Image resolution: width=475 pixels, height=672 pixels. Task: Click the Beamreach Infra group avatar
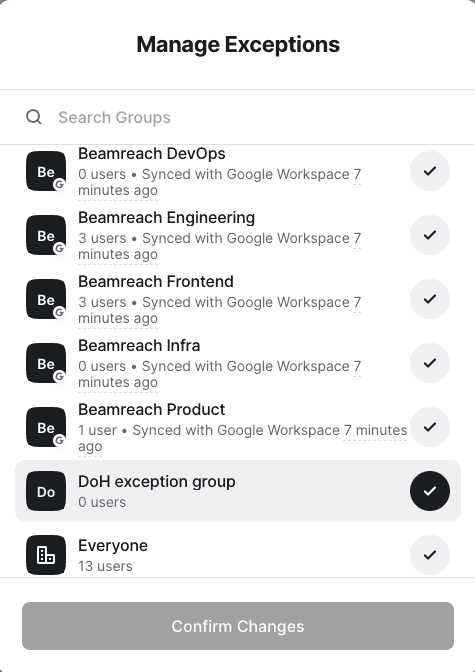point(46,363)
